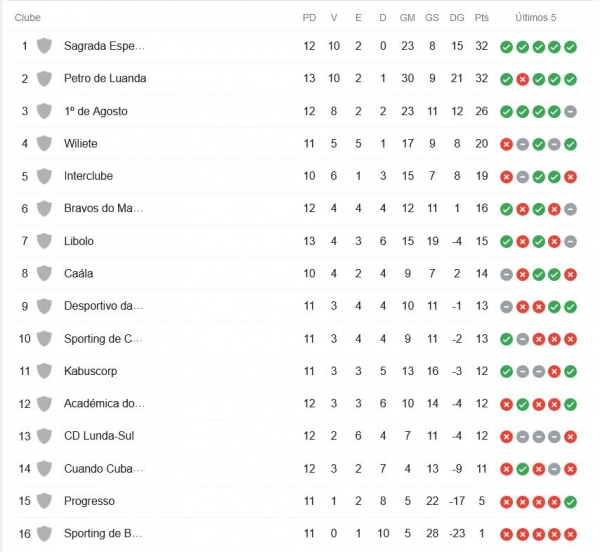The height and width of the screenshot is (552, 600).
Task: Click the Últimos 5 column header
Action: 536,18
